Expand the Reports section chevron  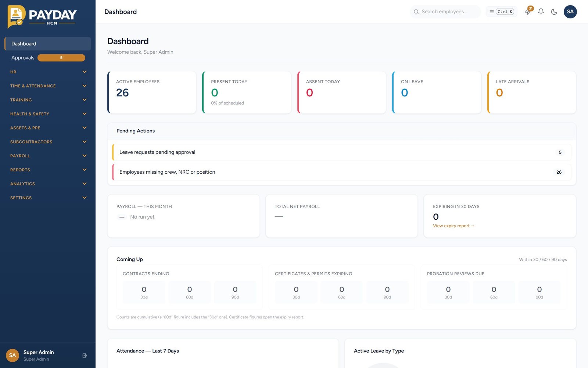[85, 170]
